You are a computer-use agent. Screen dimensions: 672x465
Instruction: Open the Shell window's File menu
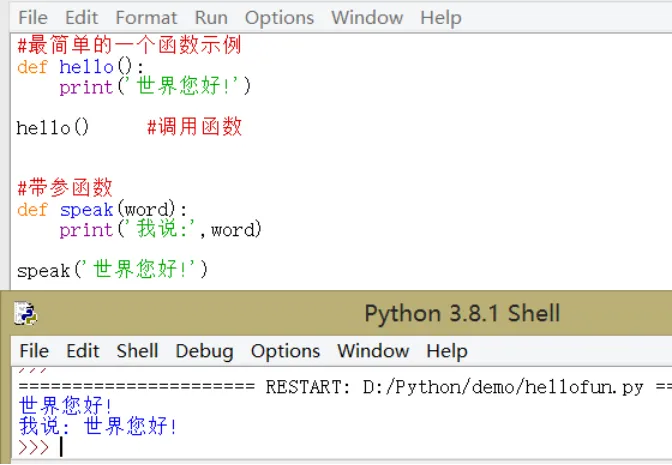[x=34, y=351]
